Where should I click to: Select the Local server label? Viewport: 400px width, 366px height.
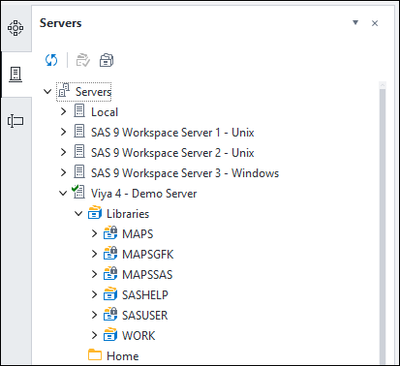click(x=105, y=112)
